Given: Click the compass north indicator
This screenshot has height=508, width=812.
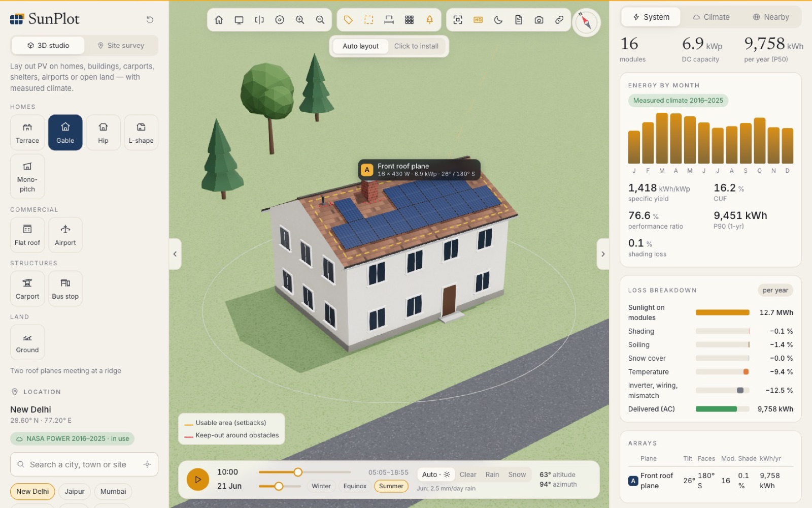Looking at the screenshot, I should pos(586,22).
